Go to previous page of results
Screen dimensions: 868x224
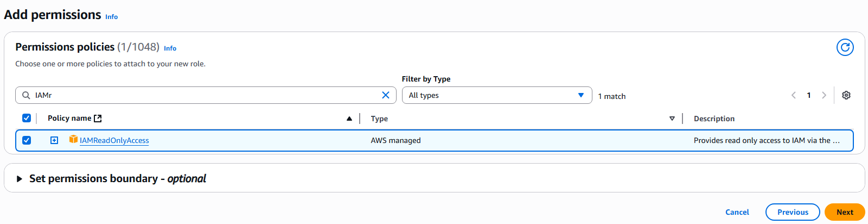[794, 95]
